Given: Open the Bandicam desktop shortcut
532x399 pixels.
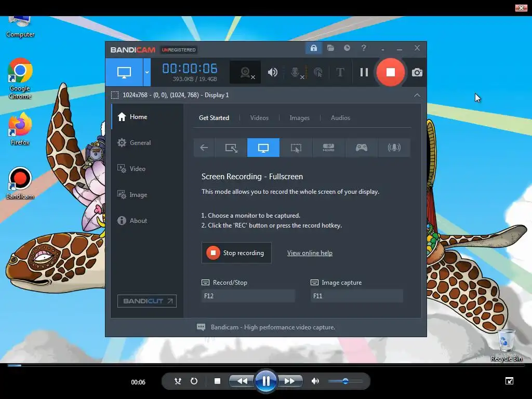Looking at the screenshot, I should (20, 183).
